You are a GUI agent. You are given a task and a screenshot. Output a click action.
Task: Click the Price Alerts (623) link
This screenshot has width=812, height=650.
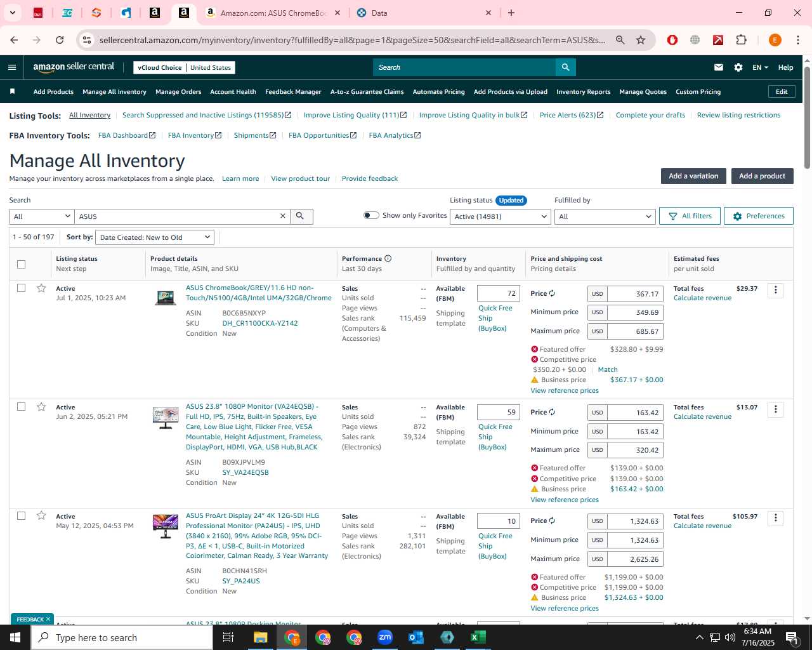(571, 115)
